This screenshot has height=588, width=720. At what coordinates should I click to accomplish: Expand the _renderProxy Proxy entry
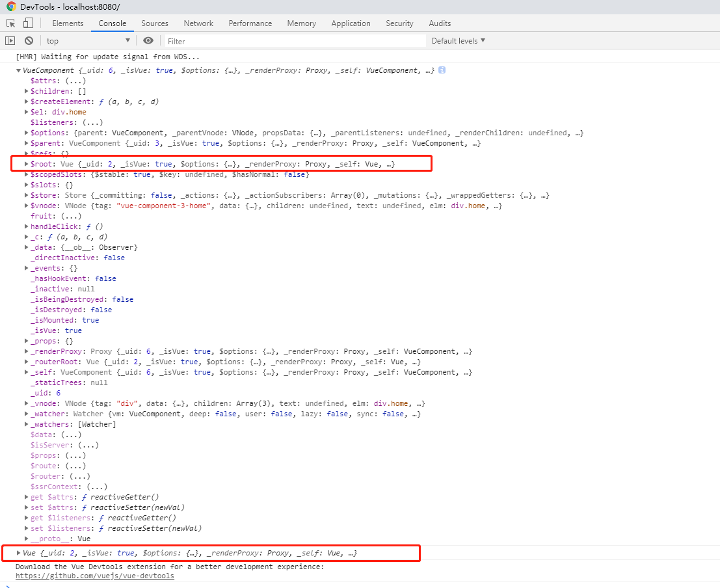tap(26, 351)
